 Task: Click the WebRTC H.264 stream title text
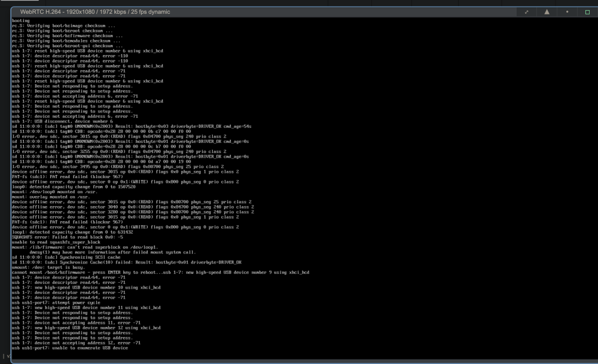tap(95, 12)
